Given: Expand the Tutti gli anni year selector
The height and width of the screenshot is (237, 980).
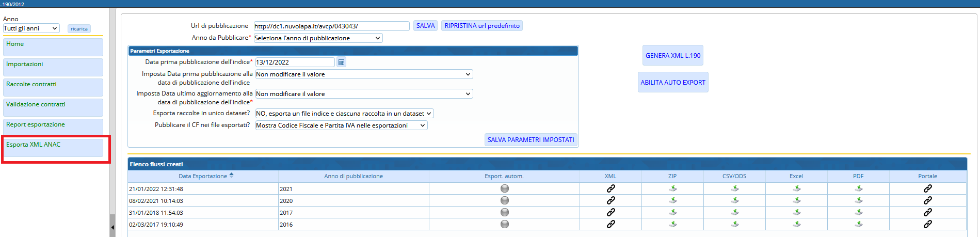Looking at the screenshot, I should coord(31,28).
